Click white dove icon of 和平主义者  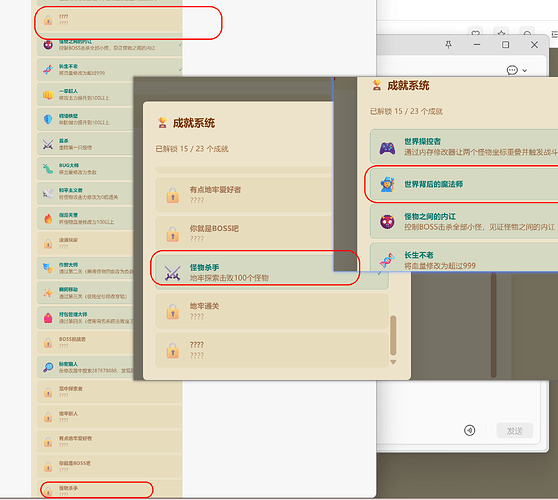click(x=48, y=194)
